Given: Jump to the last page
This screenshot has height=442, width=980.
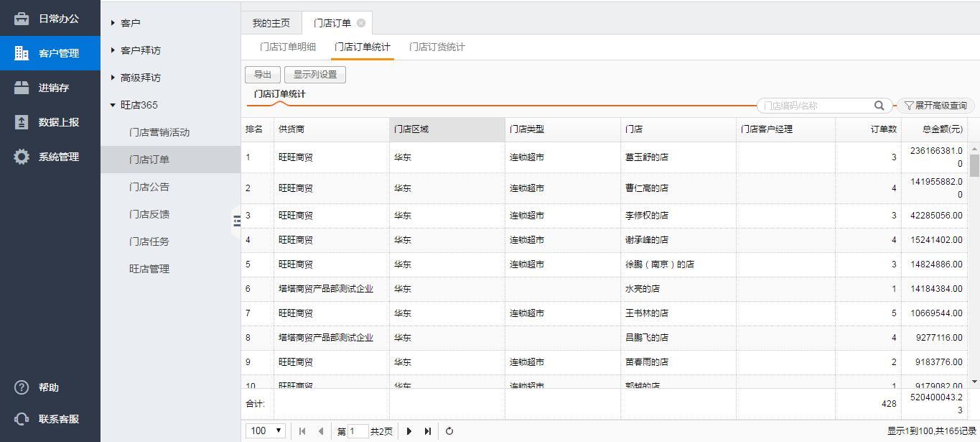Looking at the screenshot, I should coord(428,431).
